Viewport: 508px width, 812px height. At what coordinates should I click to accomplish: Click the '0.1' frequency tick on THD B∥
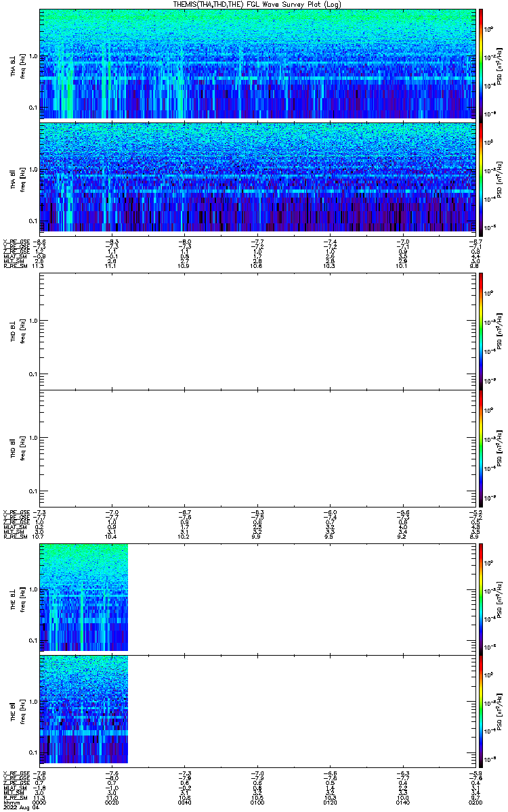point(33,491)
